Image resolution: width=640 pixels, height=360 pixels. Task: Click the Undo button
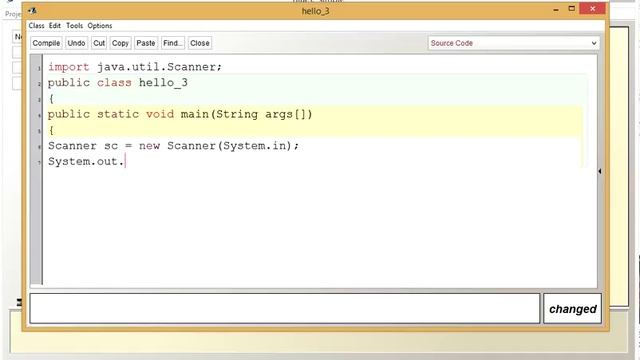76,43
